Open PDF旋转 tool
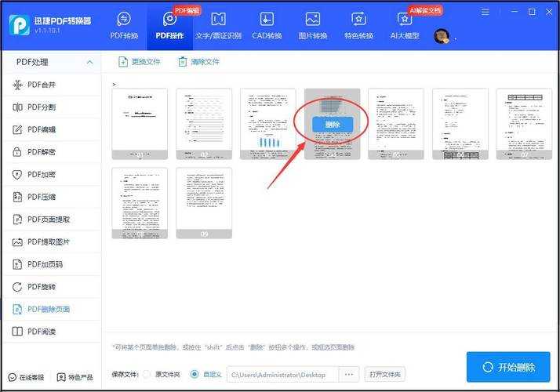This screenshot has height=392, width=560. pos(52,287)
